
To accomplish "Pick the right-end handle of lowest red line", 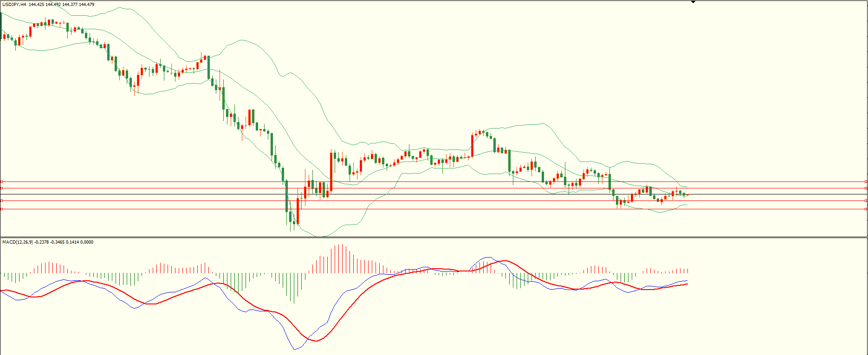I will click(x=866, y=209).
